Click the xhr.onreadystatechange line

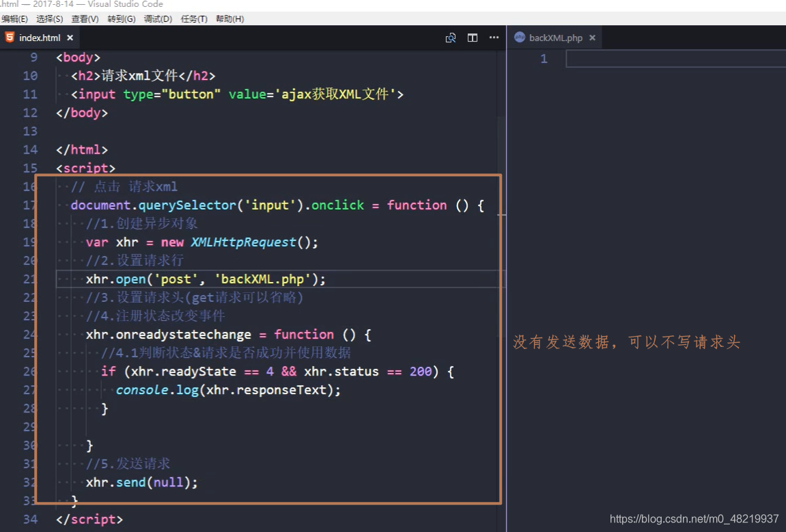(228, 335)
